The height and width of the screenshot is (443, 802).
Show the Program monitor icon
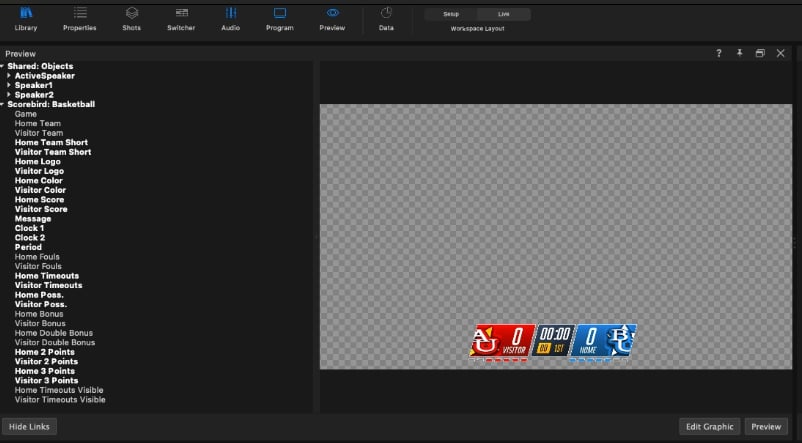(280, 13)
